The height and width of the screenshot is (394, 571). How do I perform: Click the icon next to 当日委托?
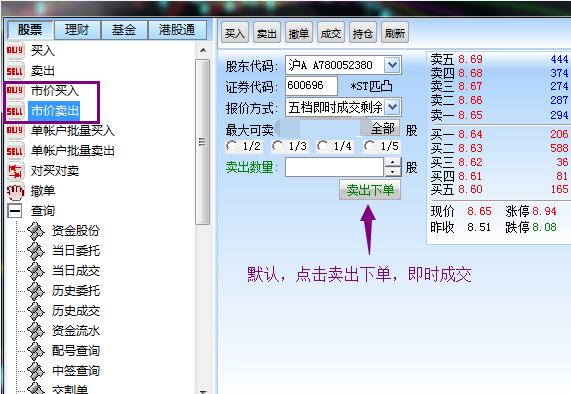(x=36, y=251)
